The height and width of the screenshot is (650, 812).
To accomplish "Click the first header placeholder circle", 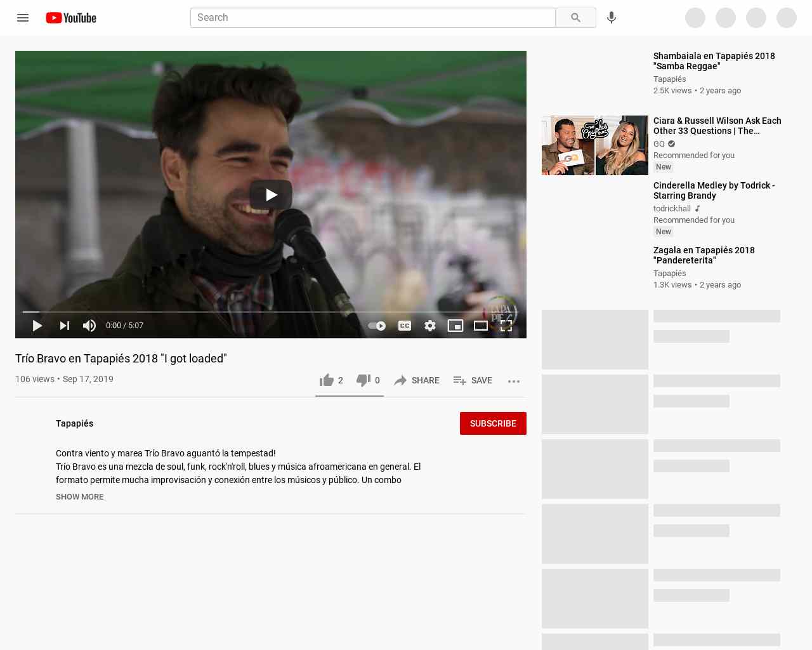I will [x=695, y=18].
